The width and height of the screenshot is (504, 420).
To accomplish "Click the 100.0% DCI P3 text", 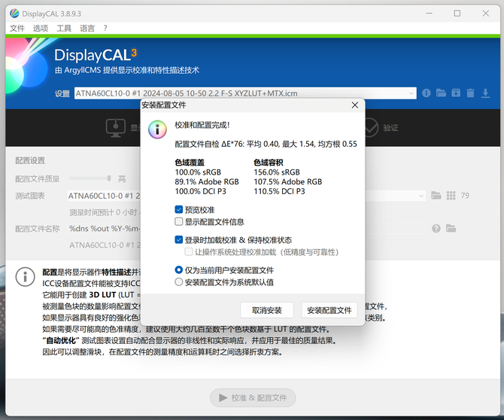I will tap(200, 191).
